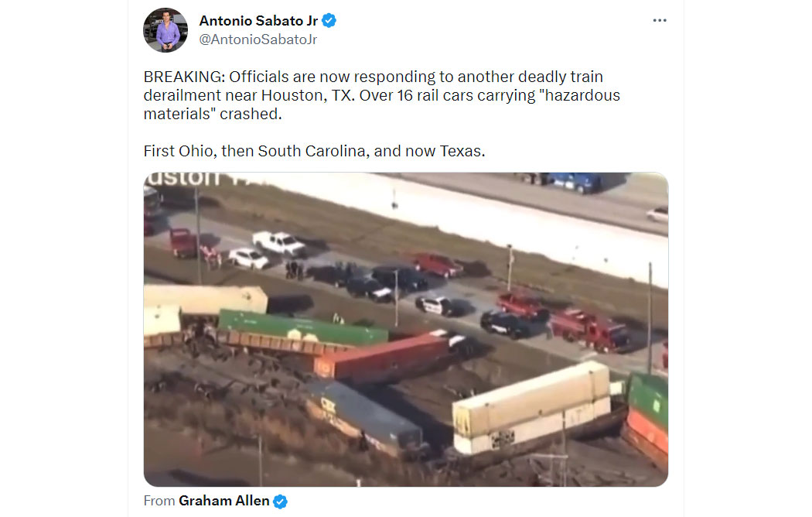Open the tweet's three-dot more options menu
812x517 pixels.
[659, 20]
